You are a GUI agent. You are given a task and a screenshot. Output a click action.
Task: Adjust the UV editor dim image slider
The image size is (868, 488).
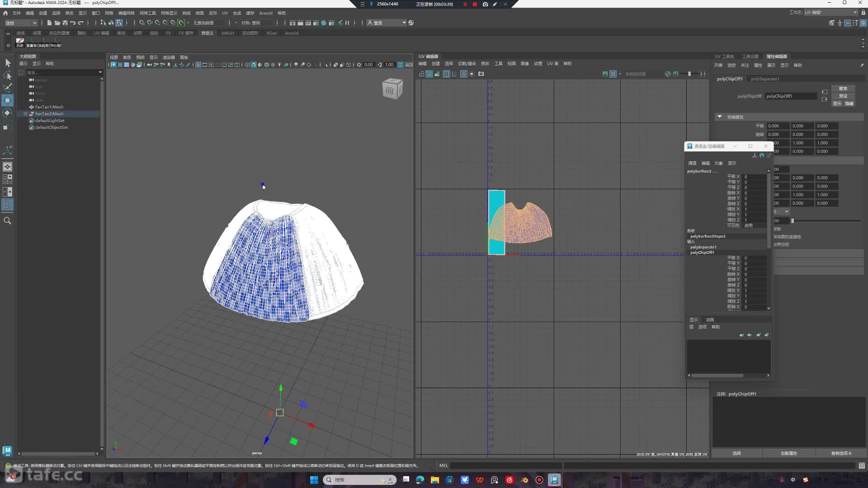point(689,74)
